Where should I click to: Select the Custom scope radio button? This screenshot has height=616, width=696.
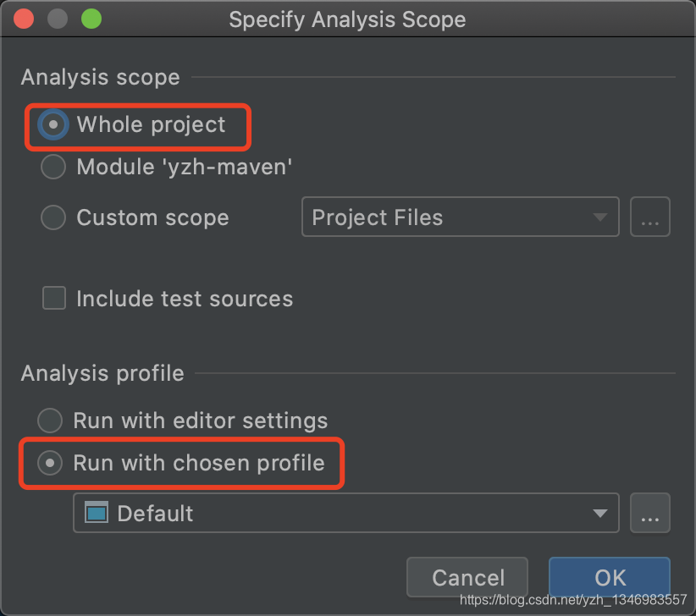54,217
